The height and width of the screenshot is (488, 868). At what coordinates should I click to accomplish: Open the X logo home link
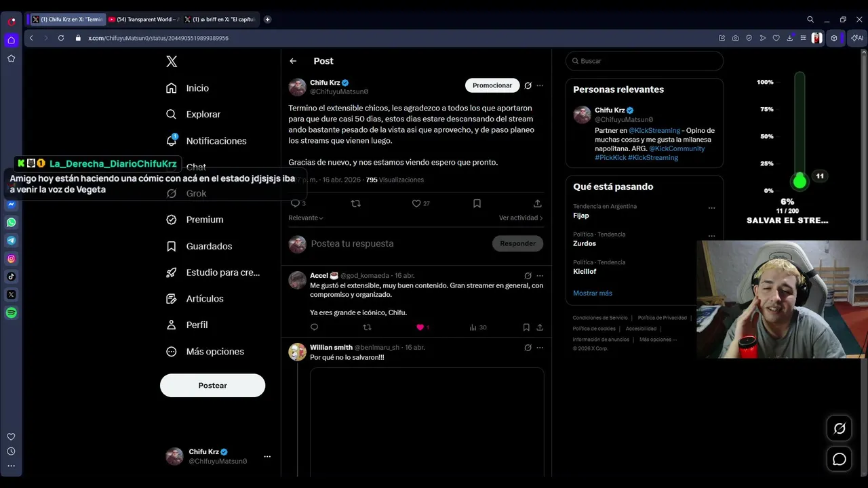172,62
